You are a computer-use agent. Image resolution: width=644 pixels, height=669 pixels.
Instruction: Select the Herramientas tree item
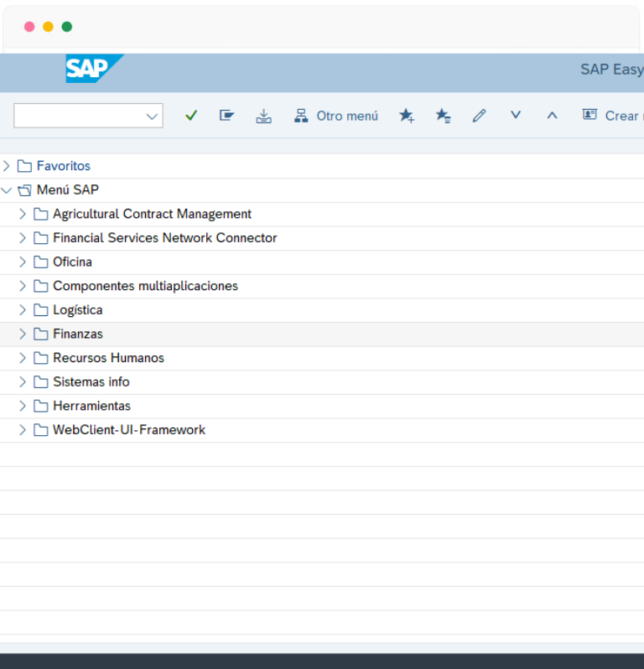coord(91,406)
